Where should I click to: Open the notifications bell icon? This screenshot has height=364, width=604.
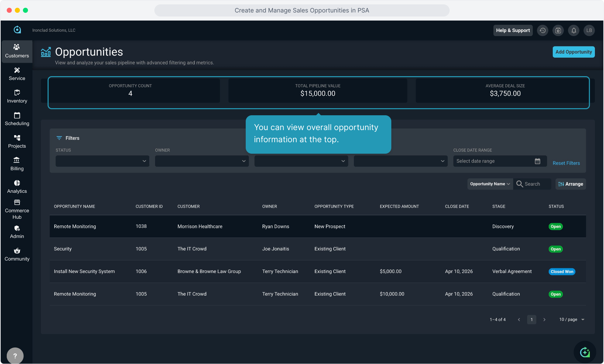(574, 30)
